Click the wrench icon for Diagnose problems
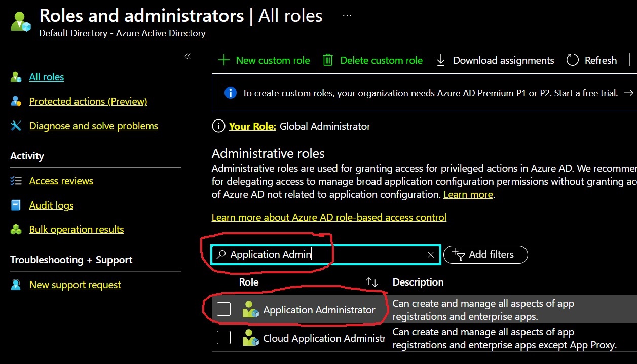The image size is (637, 364). click(16, 126)
